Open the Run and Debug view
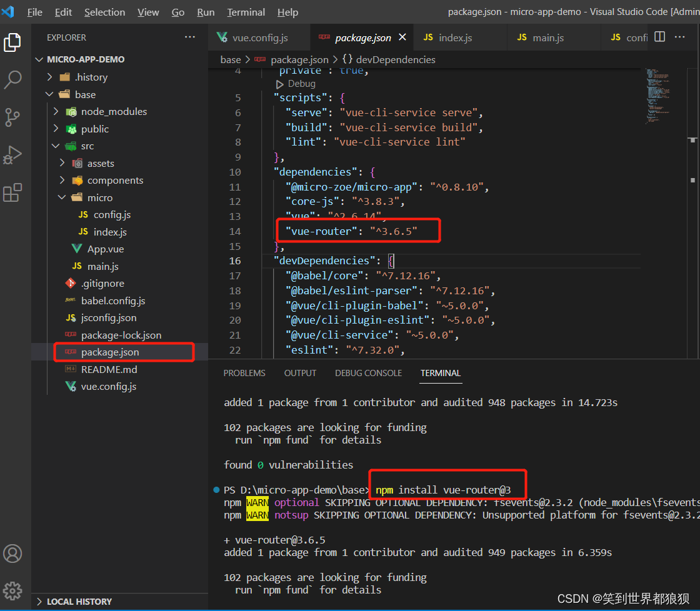 [x=12, y=155]
